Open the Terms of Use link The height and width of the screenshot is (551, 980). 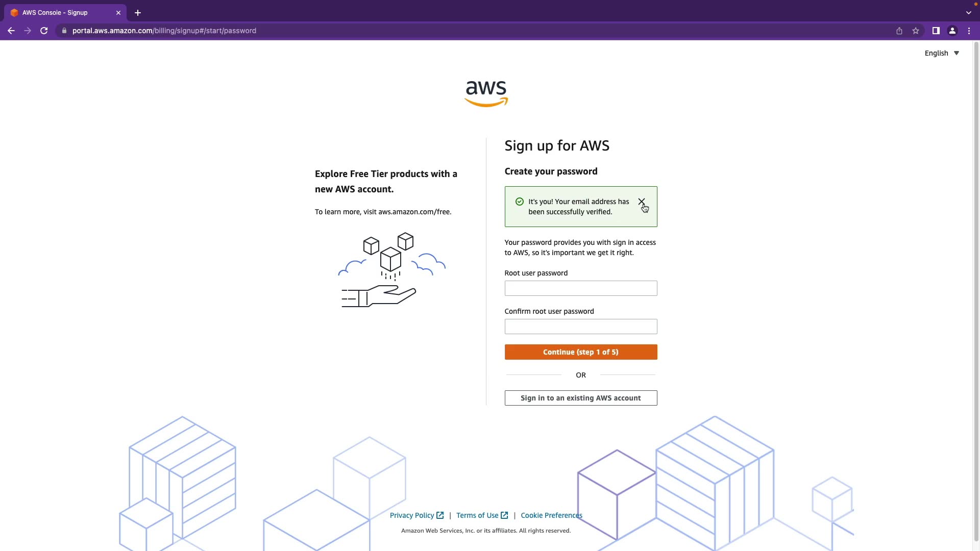[477, 515]
